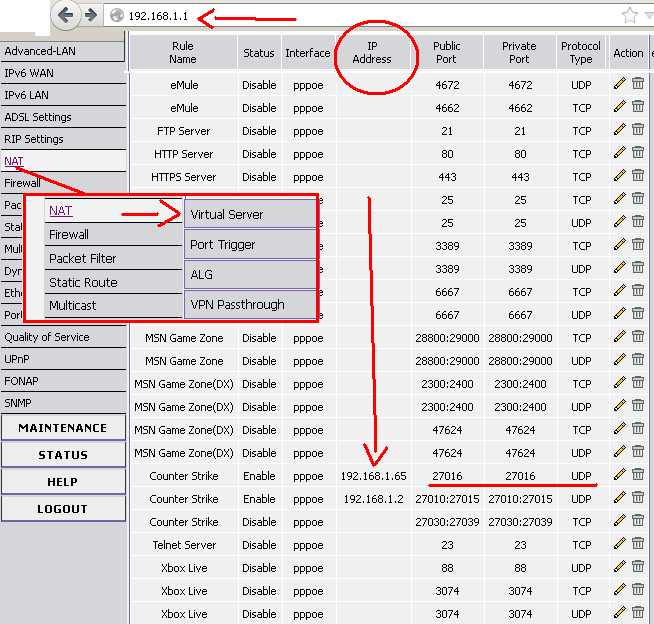654x624 pixels.
Task: Delete the HTTPS Server rule trash icon
Action: pyautogui.click(x=638, y=176)
